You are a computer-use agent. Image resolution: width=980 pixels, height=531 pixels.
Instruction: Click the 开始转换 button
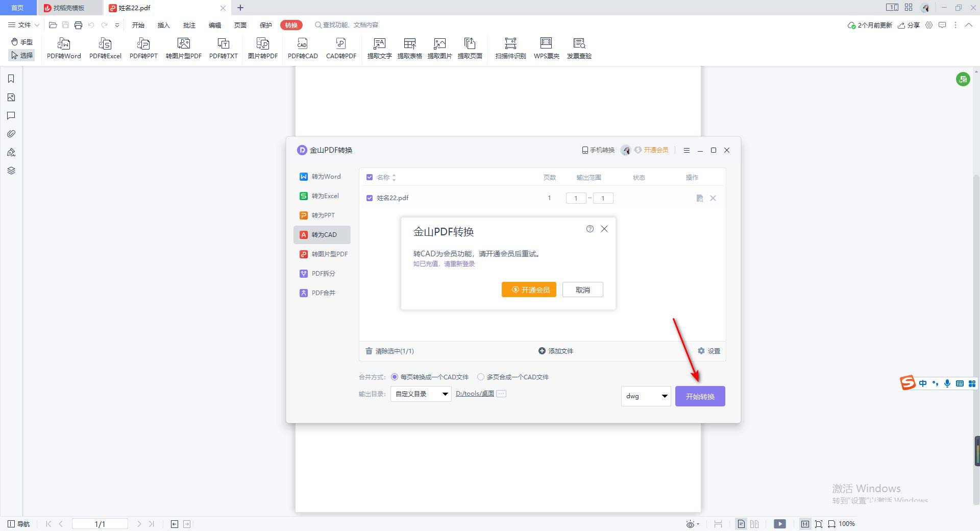pos(700,396)
